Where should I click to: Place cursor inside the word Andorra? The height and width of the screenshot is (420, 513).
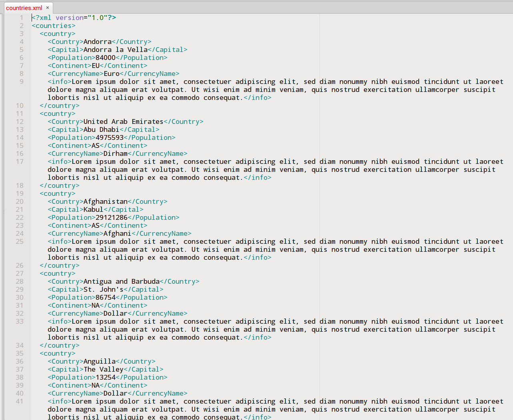click(97, 42)
